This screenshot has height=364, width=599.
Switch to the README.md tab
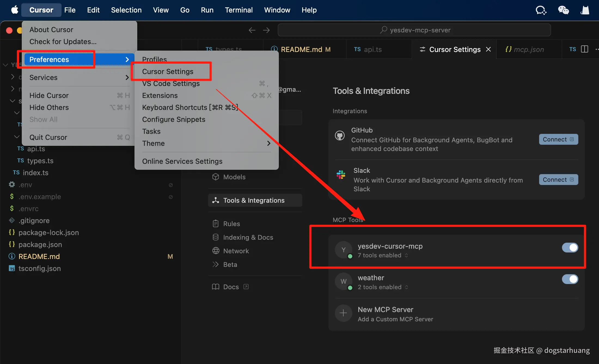click(x=301, y=50)
